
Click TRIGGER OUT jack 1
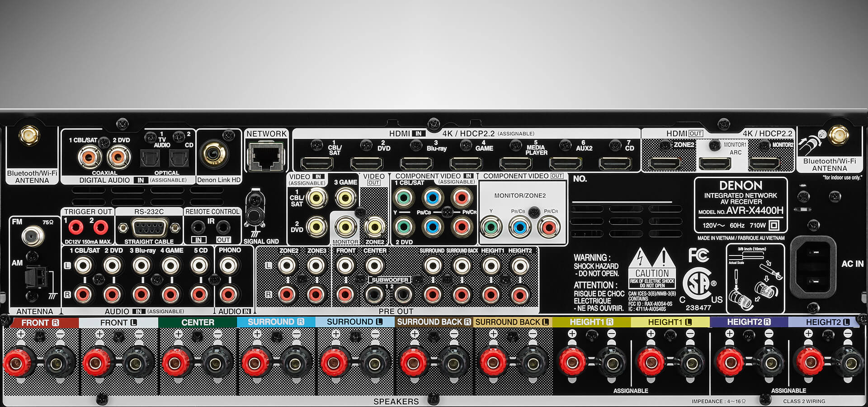click(75, 227)
